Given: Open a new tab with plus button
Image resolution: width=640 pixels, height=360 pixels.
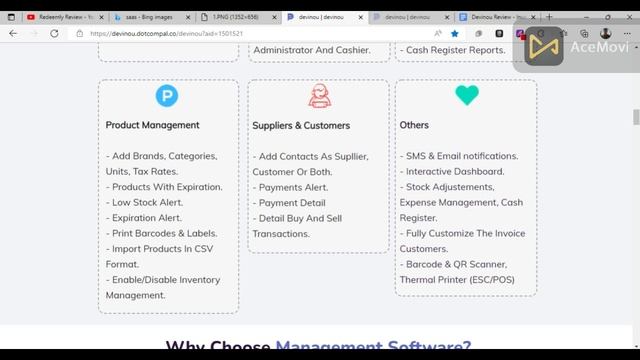Looking at the screenshot, I should pos(549,17).
